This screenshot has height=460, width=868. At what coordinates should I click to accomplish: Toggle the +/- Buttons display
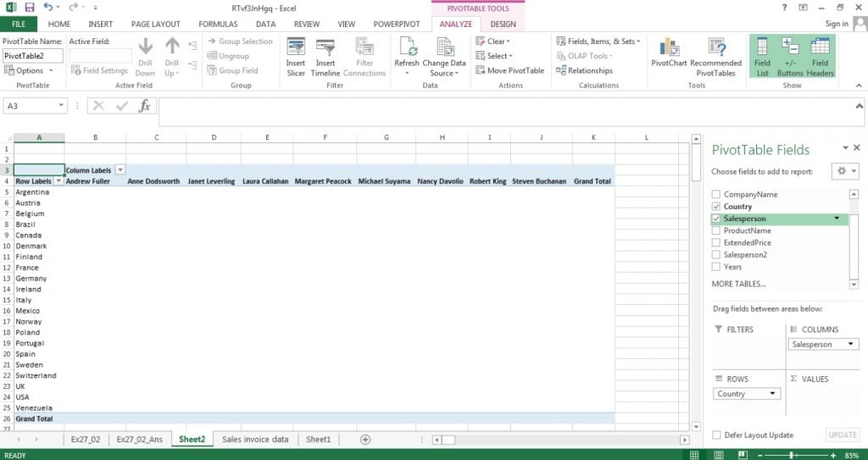(790, 58)
